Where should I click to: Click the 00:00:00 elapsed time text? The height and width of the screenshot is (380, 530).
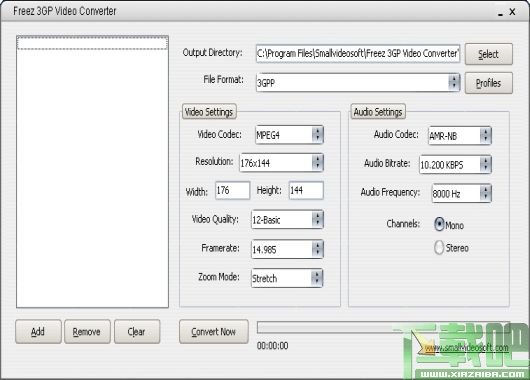tap(272, 346)
